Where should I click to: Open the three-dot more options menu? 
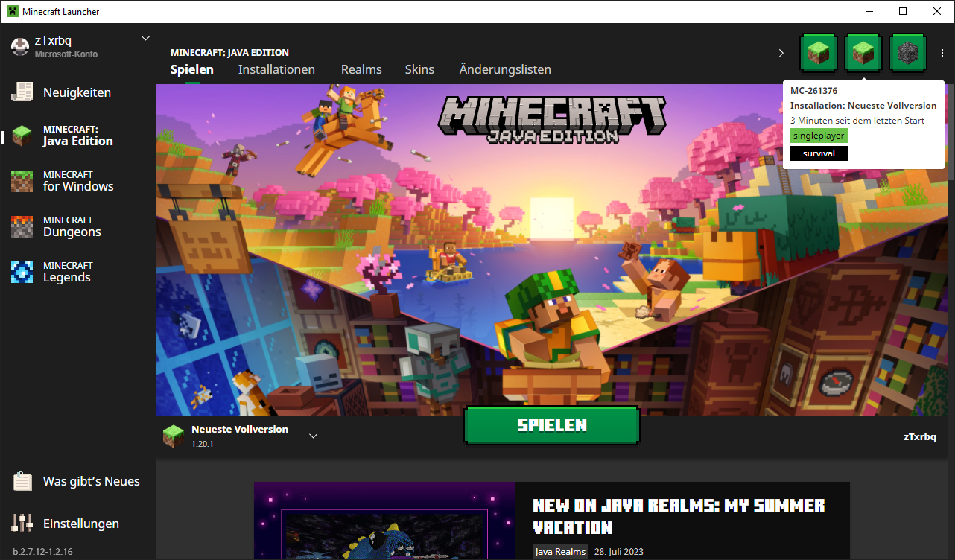coord(942,53)
